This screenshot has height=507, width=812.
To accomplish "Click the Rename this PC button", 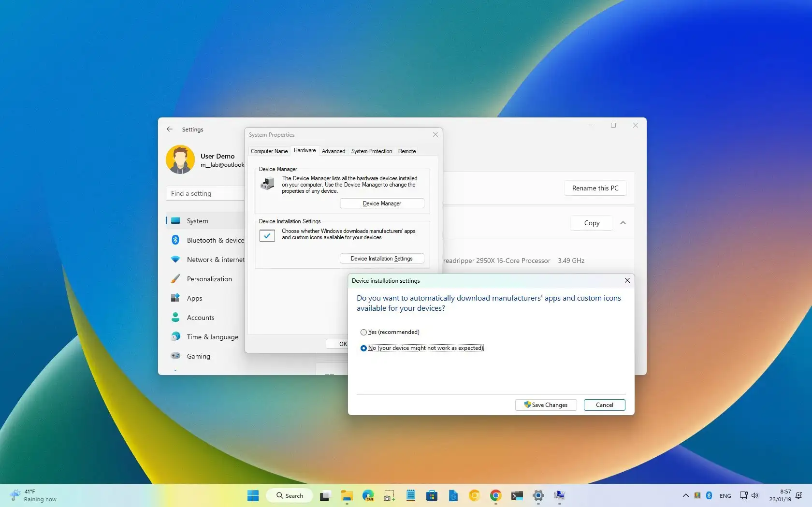I will click(x=595, y=188).
